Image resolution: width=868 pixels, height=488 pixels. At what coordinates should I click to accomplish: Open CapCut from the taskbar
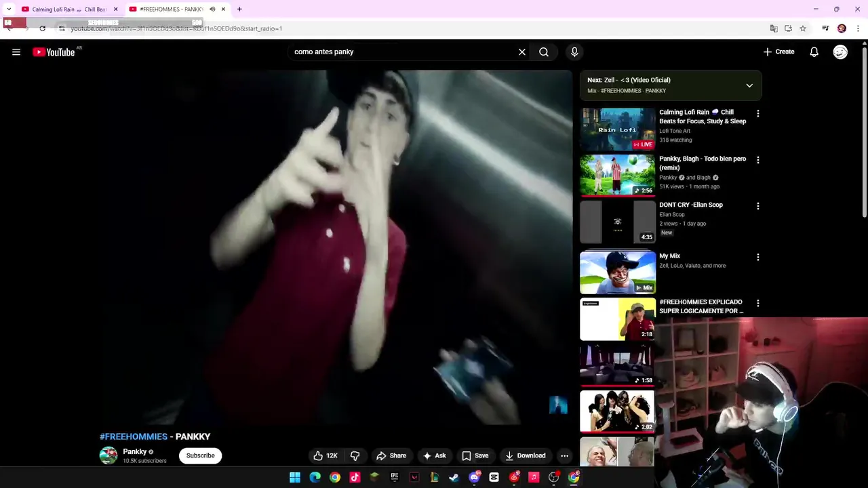[494, 477]
